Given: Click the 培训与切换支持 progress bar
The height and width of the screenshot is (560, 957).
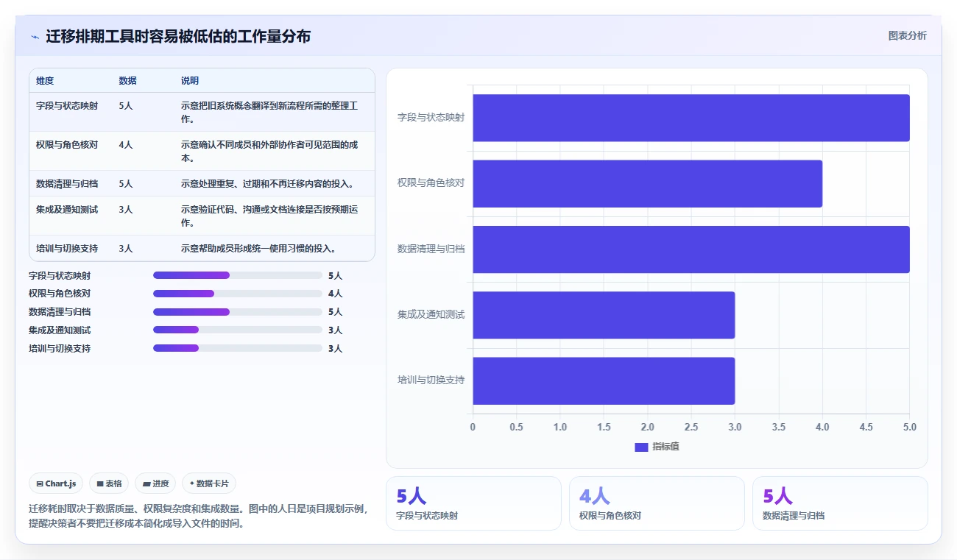Looking at the screenshot, I should (238, 348).
